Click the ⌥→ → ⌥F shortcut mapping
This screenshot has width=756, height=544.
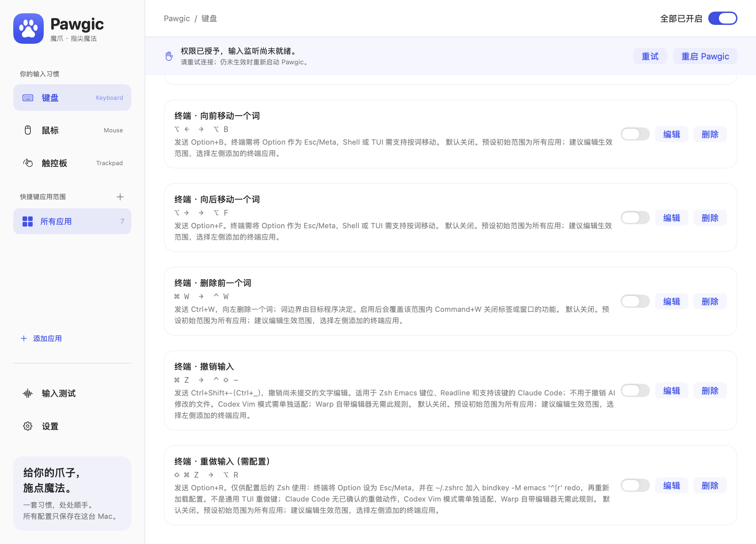[201, 213]
